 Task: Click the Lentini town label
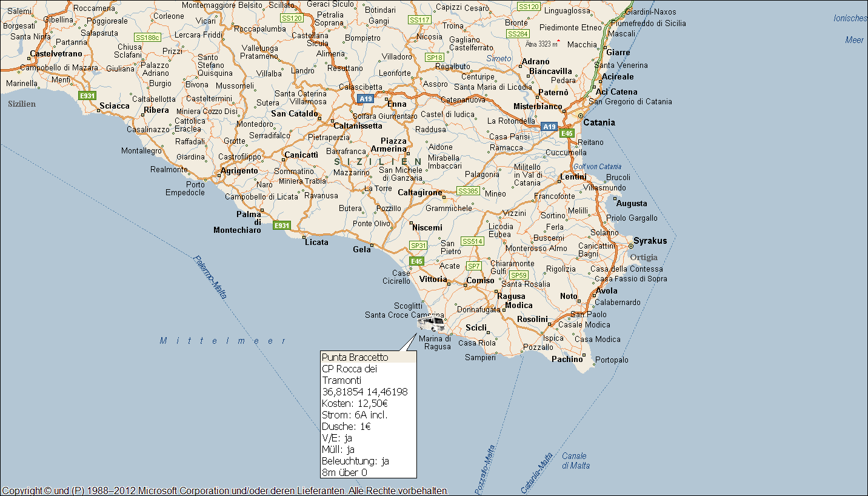pos(573,176)
